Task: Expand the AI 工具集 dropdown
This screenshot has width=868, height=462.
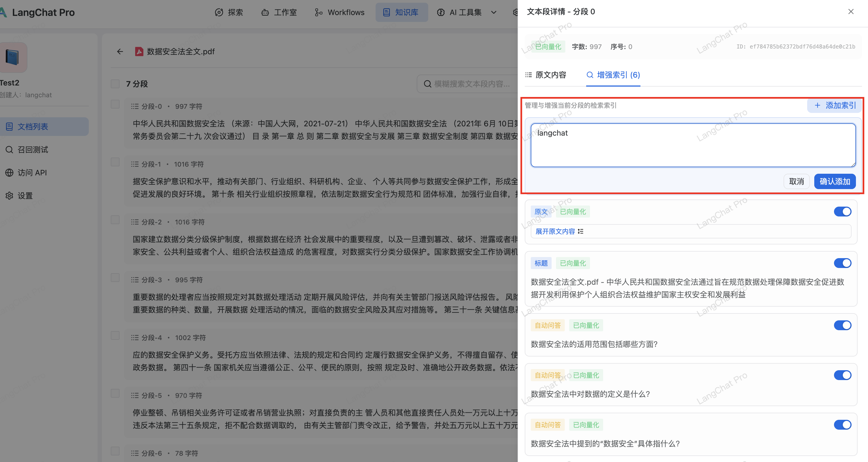Action: (467, 12)
